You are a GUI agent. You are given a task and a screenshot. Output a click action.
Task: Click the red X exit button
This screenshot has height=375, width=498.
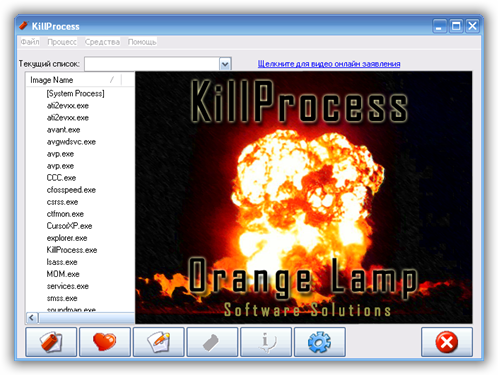447,342
